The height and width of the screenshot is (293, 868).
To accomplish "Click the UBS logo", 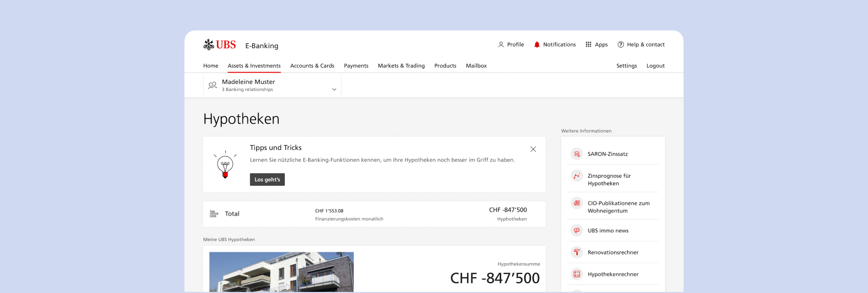I will [x=220, y=45].
